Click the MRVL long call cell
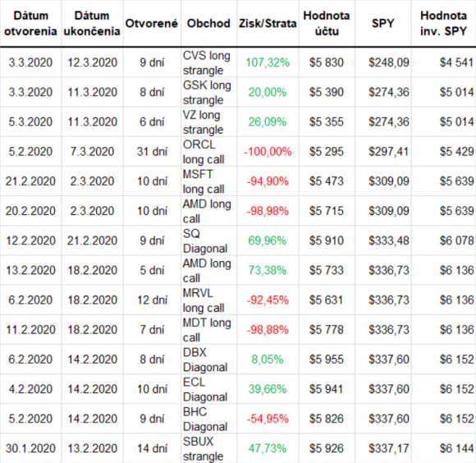The height and width of the screenshot is (463, 476). (x=209, y=300)
